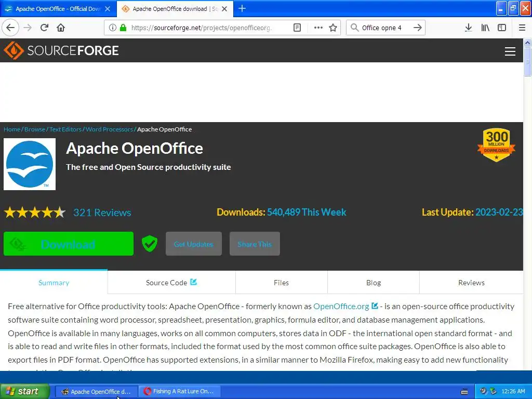Open the Windows Start menu
The width and height of the screenshot is (532, 399).
(24, 391)
